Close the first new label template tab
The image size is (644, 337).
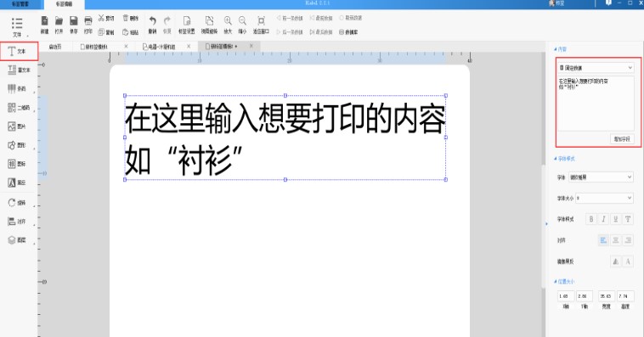(x=126, y=47)
